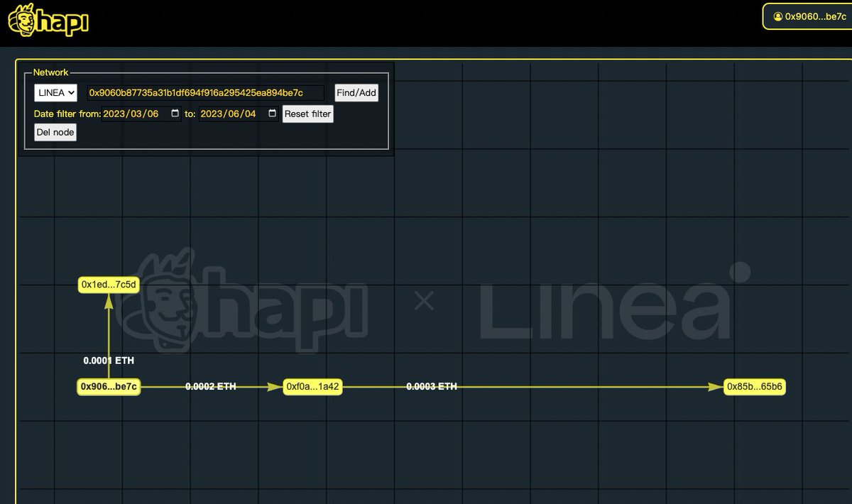The width and height of the screenshot is (852, 504).
Task: Open the calendar picker for the from date
Action: 175,114
